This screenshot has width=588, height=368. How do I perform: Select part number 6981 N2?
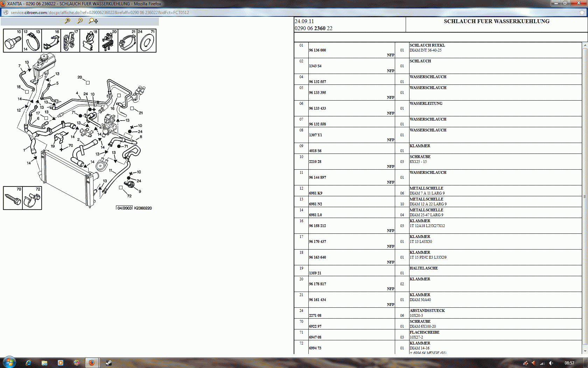[x=315, y=204]
